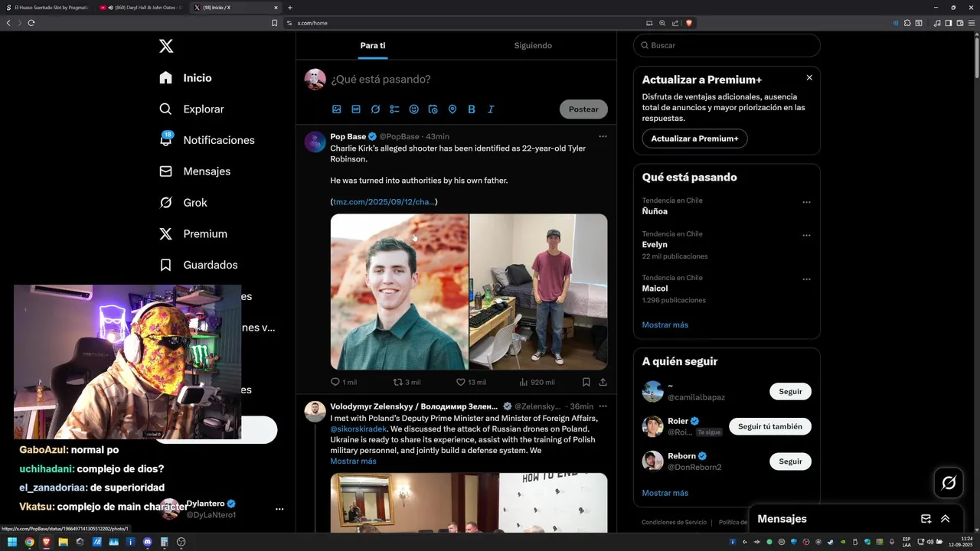The image size is (980, 551).
Task: Click the Brave shields icon in address bar
Action: (688, 23)
